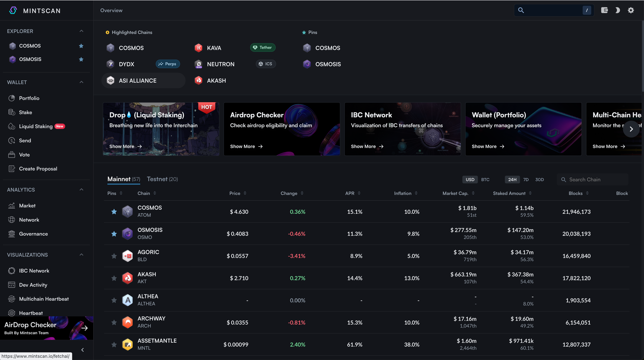The height and width of the screenshot is (360, 644).
Task: Select 7D time range
Action: [x=526, y=179]
